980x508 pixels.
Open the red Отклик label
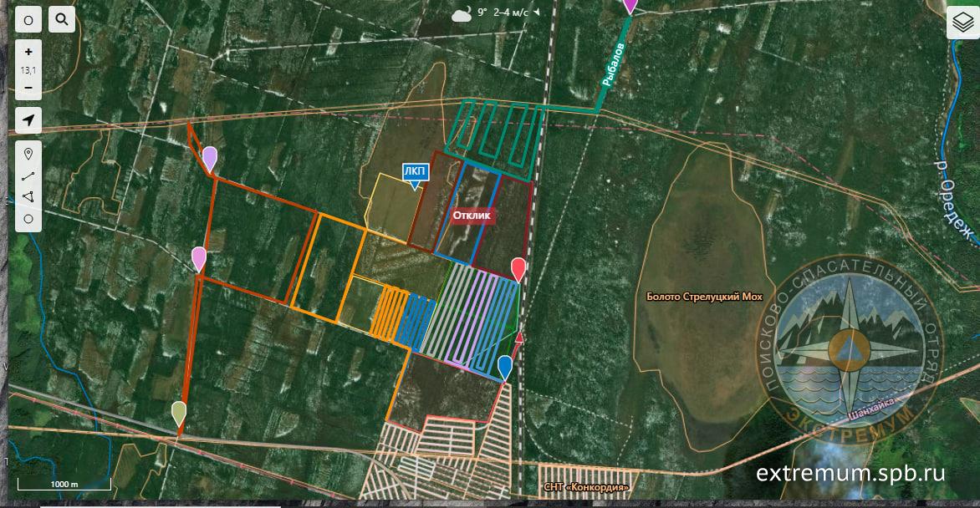(x=472, y=216)
